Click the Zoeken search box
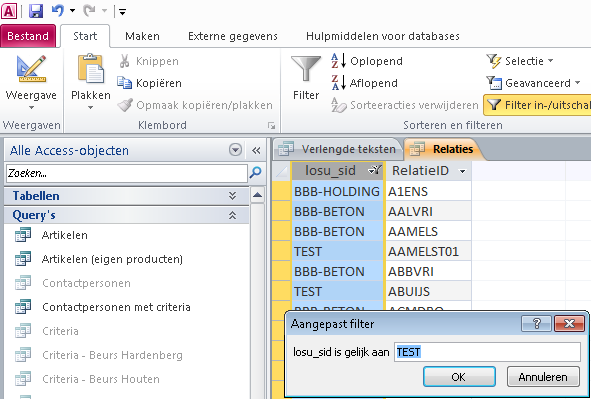Viewport: 591px width, 399px height. (x=127, y=173)
